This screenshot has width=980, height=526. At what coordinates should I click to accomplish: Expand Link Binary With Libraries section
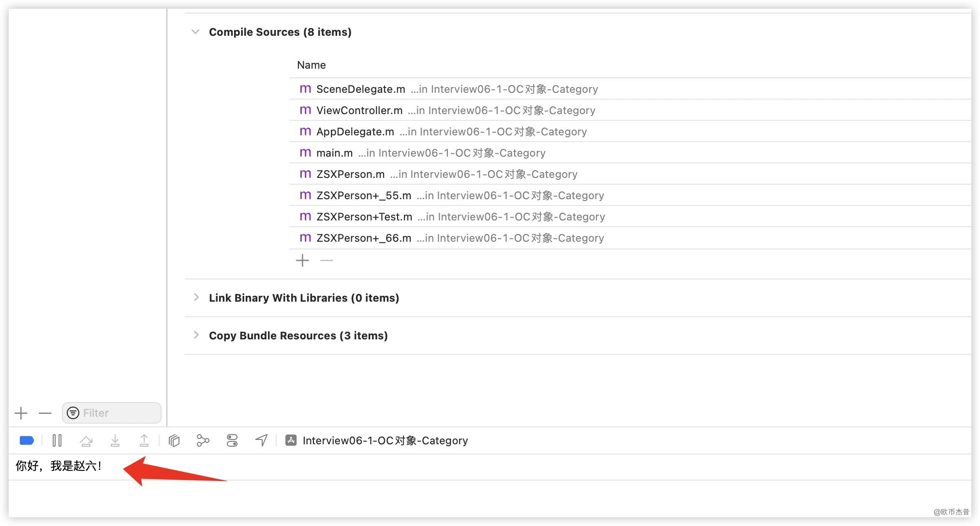[196, 297]
